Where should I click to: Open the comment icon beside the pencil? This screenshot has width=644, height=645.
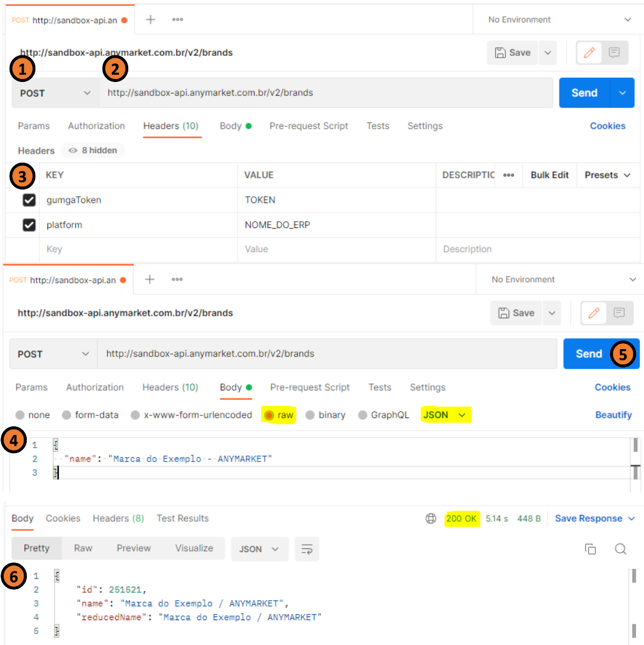click(x=615, y=53)
